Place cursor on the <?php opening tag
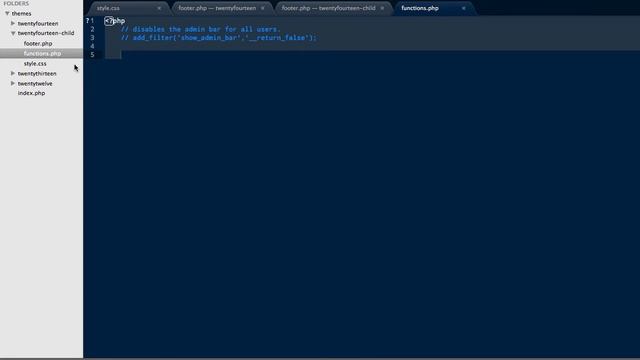Viewport: 640px width, 360px height. click(115, 21)
